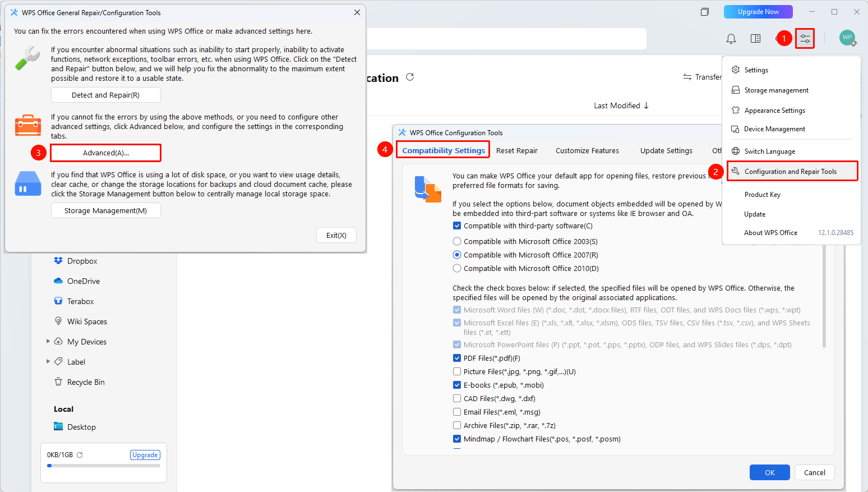Open the notifications bell icon
The image size is (868, 492).
(x=731, y=39)
